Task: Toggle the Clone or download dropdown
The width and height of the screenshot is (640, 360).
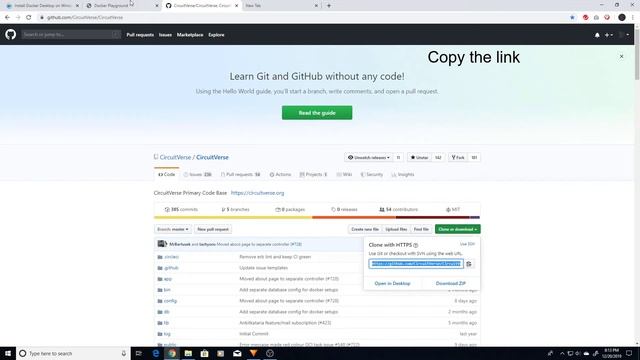Action: tap(457, 229)
